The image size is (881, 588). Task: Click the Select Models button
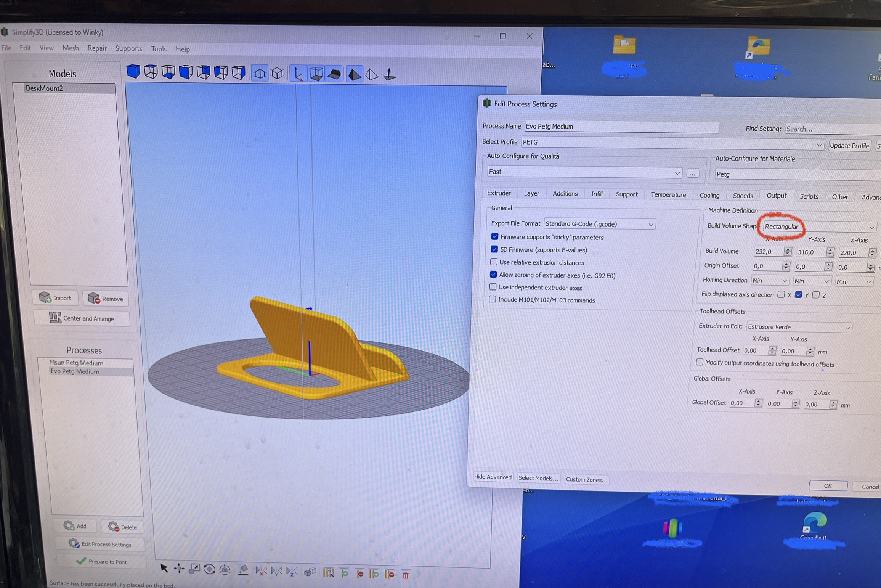click(538, 478)
